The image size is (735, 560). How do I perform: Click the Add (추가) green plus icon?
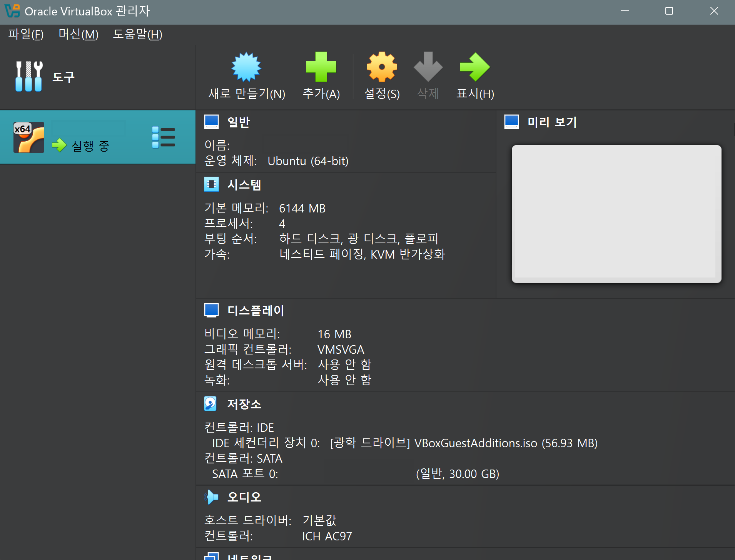321,67
